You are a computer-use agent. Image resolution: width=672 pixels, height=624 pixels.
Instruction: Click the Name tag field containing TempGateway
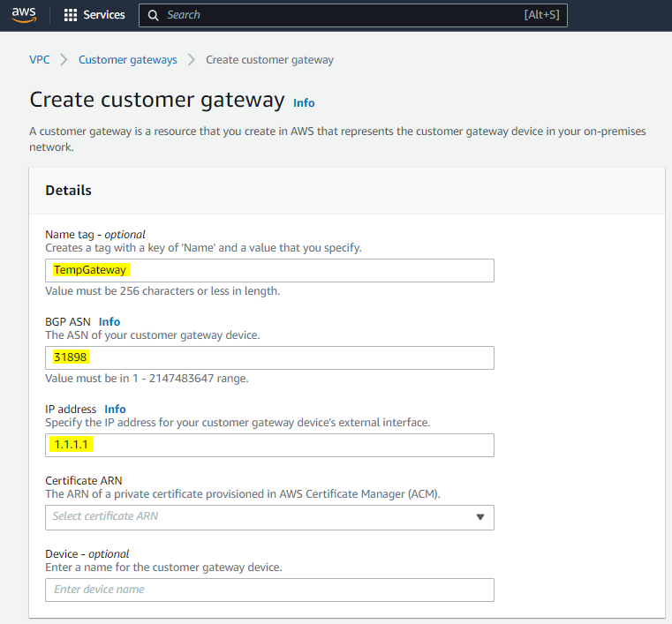269,270
